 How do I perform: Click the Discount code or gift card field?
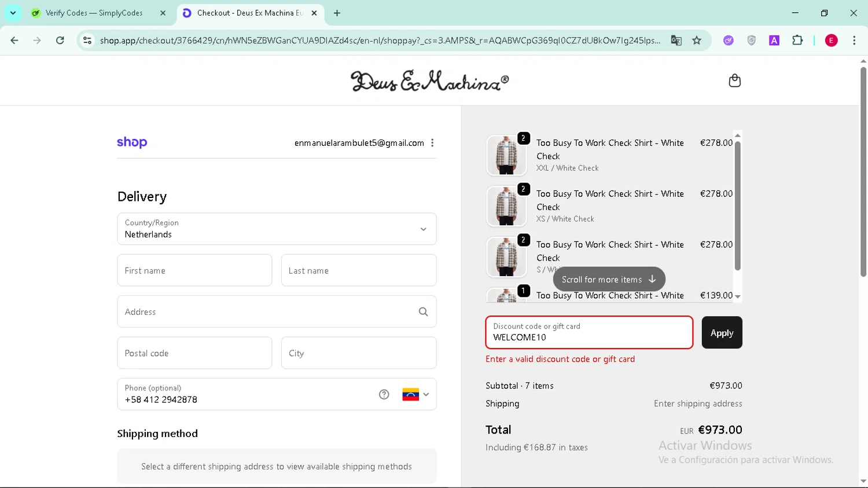pyautogui.click(x=589, y=333)
